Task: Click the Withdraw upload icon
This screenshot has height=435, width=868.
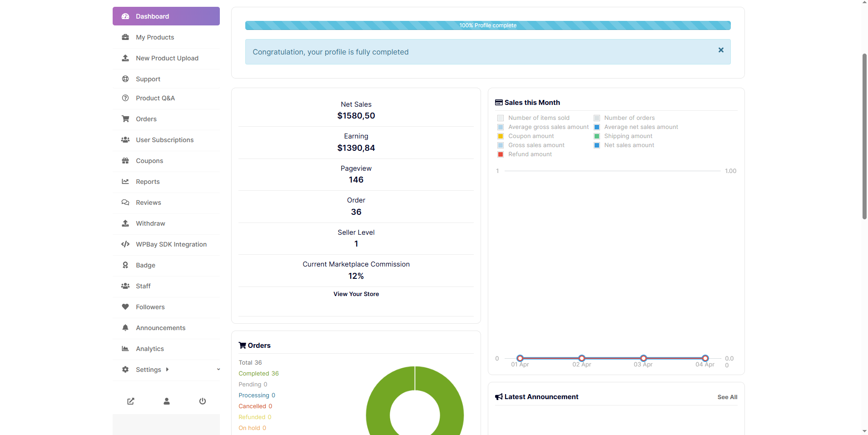Action: click(x=125, y=223)
